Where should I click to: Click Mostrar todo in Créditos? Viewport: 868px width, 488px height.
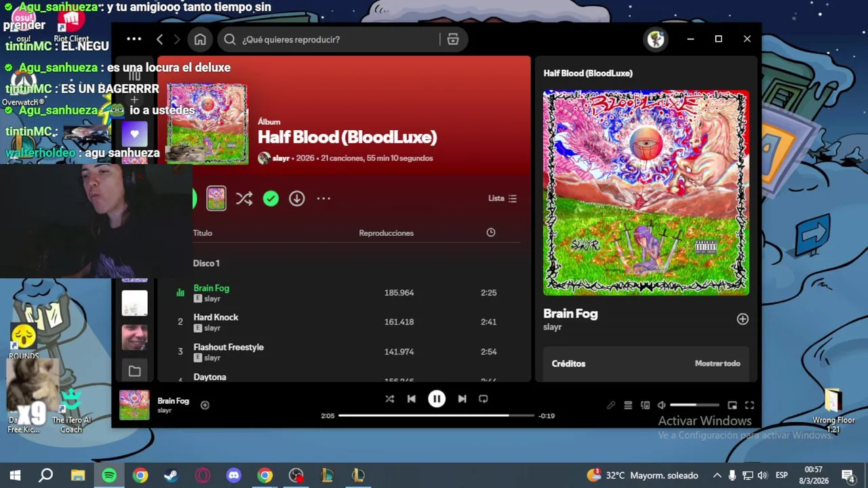717,363
